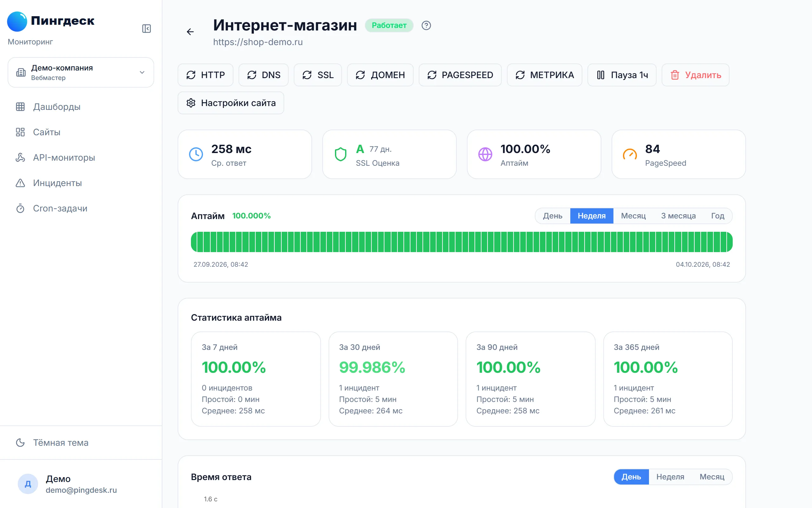Image resolution: width=812 pixels, height=508 pixels.
Task: Click the clock icon in Ср. ответ card
Action: point(196,154)
